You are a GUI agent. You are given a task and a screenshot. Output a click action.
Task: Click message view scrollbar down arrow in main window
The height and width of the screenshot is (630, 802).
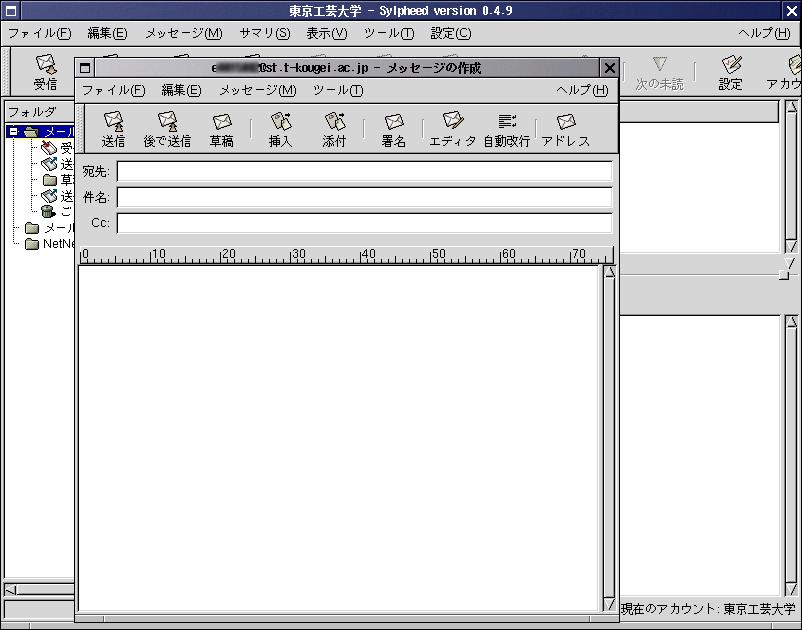click(x=791, y=589)
